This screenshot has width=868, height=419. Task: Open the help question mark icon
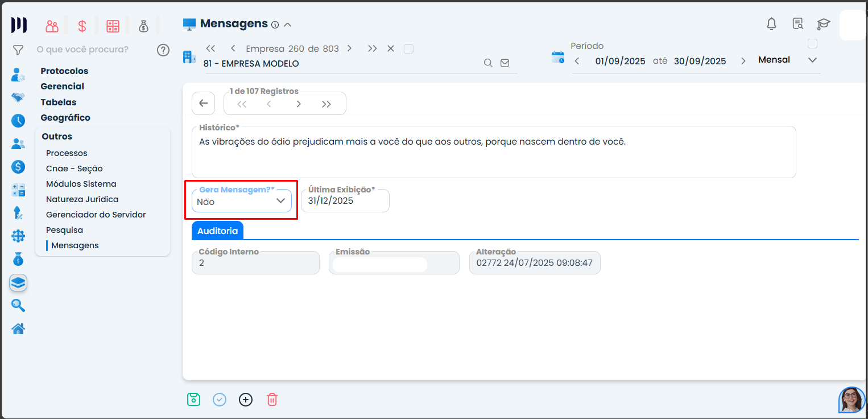[163, 50]
